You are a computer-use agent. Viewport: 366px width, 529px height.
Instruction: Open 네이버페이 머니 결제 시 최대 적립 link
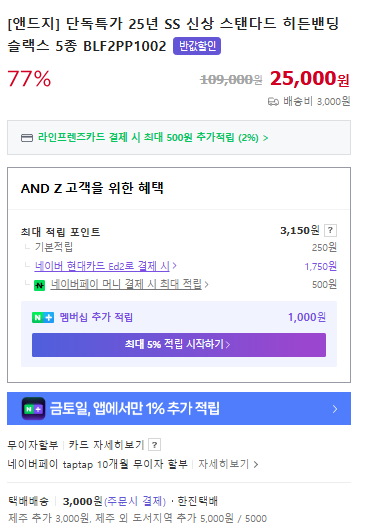[126, 284]
